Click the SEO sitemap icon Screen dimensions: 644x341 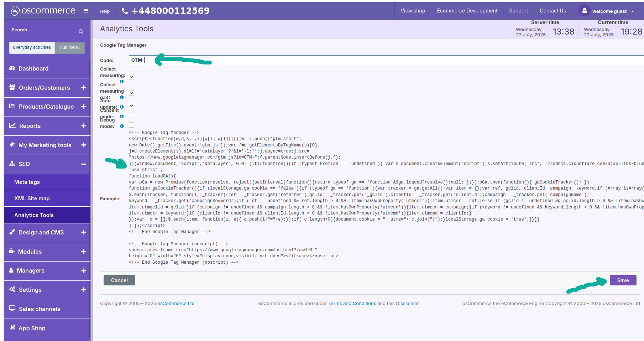tap(12, 164)
